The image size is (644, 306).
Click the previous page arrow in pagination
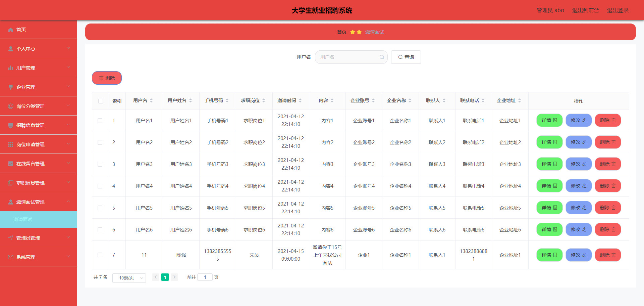156,277
